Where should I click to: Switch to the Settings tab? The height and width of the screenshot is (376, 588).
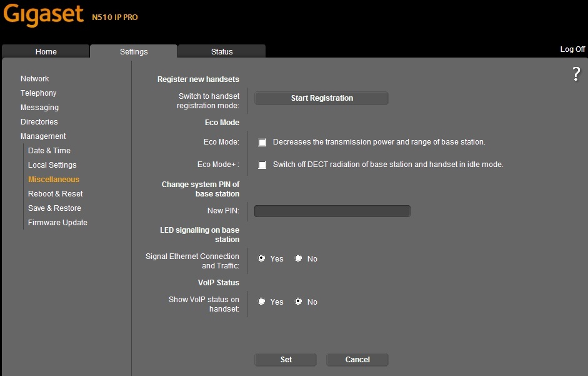point(134,51)
